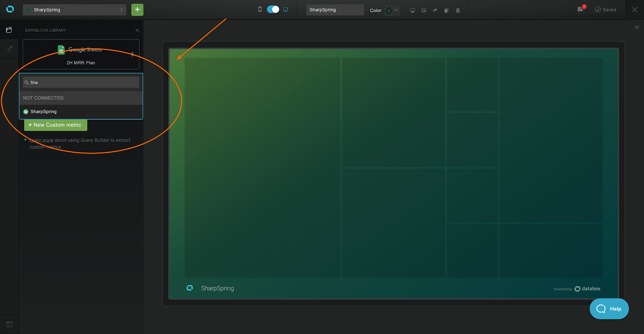The width and height of the screenshot is (644, 334).
Task: Click the background image icon in toolbar
Action: [424, 10]
